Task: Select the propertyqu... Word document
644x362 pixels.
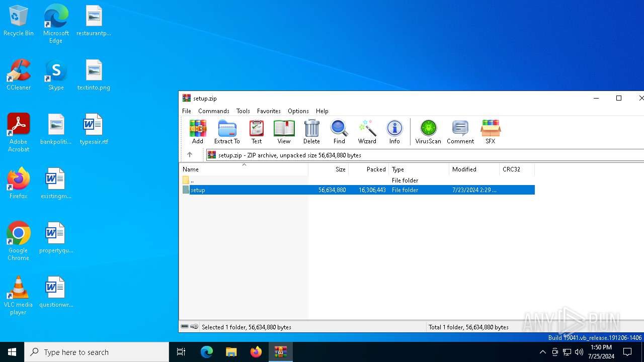Action: point(56,238)
